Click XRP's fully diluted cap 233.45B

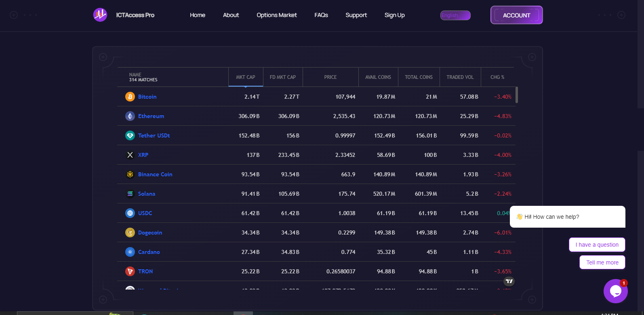point(289,155)
